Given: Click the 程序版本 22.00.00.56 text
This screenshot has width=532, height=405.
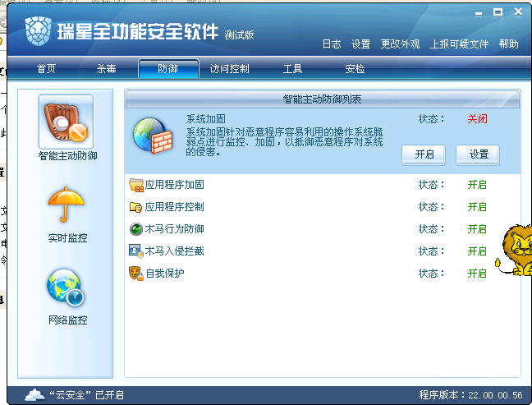Looking at the screenshot, I should (471, 395).
